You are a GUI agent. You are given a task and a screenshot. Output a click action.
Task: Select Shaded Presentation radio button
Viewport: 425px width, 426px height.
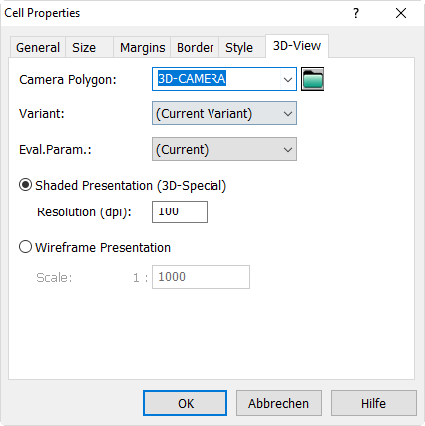(x=25, y=185)
